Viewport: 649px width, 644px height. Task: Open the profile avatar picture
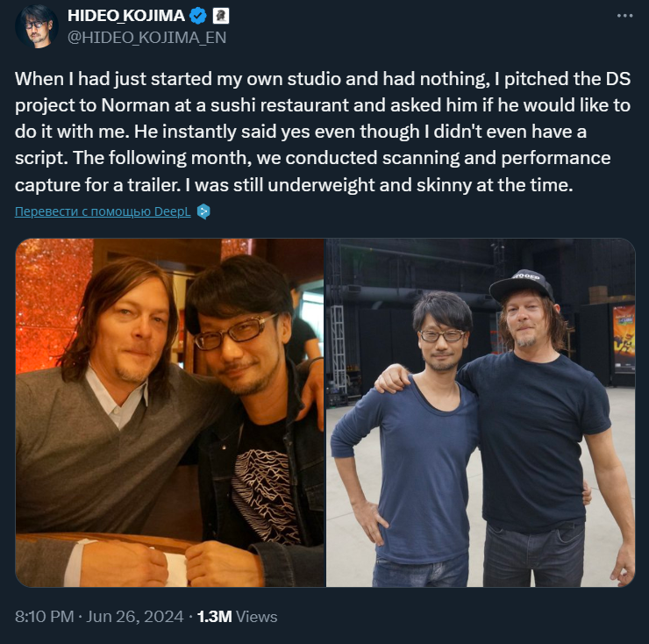click(37, 25)
